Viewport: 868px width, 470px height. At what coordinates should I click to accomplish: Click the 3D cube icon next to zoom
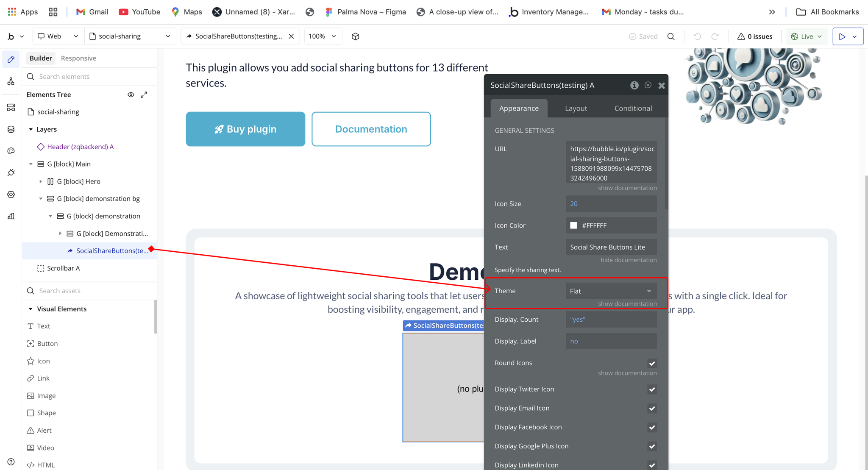click(356, 36)
